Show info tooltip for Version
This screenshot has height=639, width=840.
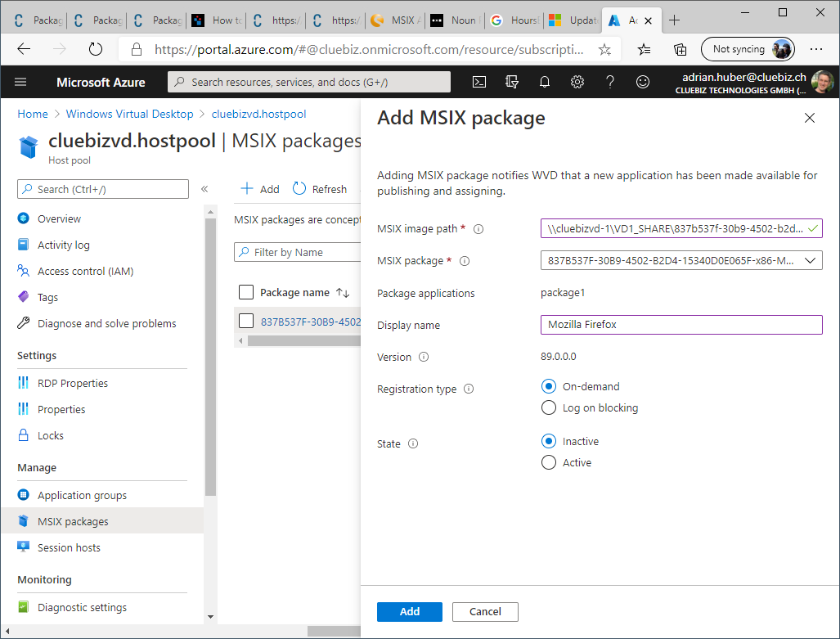(x=424, y=357)
